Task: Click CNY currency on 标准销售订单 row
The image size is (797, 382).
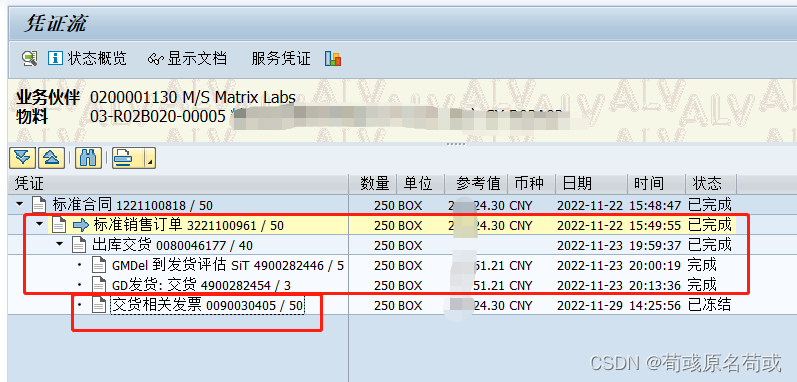Action: pyautogui.click(x=520, y=225)
